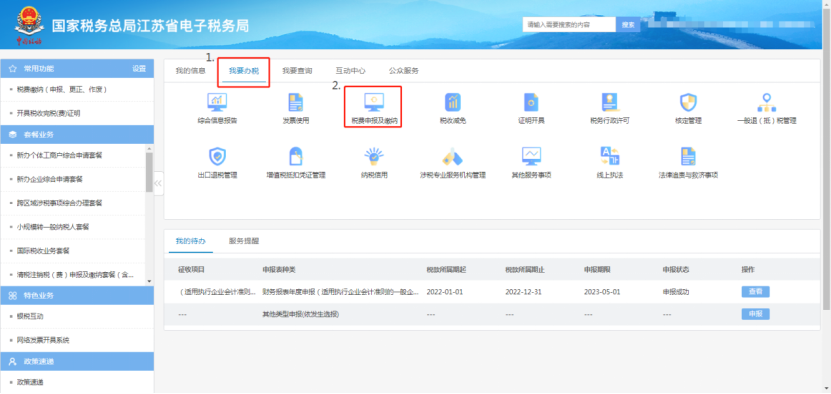Select 服务提醒 tab
831x394 pixels.
point(244,241)
